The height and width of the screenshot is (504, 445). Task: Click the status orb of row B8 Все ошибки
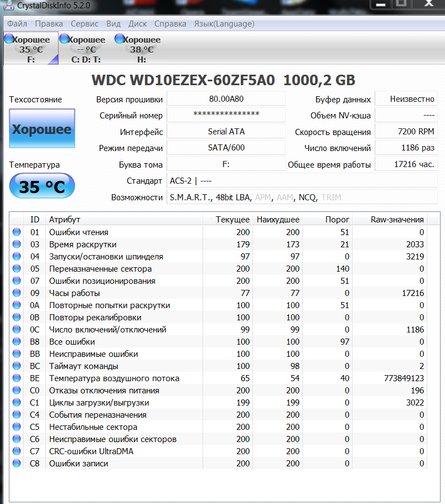click(17, 342)
